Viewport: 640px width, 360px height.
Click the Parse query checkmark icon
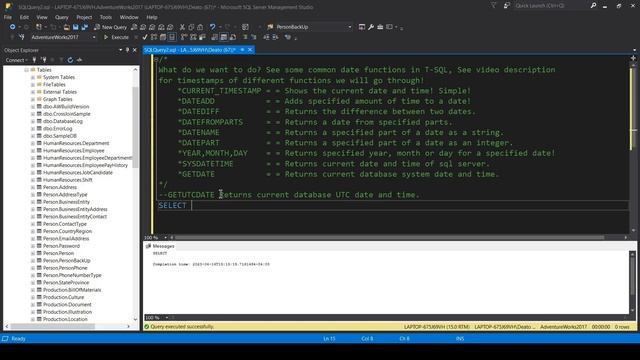click(x=145, y=37)
